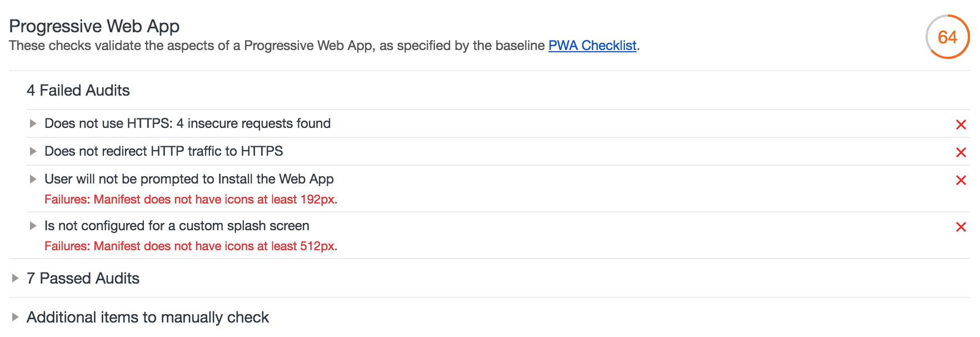The width and height of the screenshot is (980, 337).
Task: Expand the custom splash screen audit
Action: coord(33,226)
